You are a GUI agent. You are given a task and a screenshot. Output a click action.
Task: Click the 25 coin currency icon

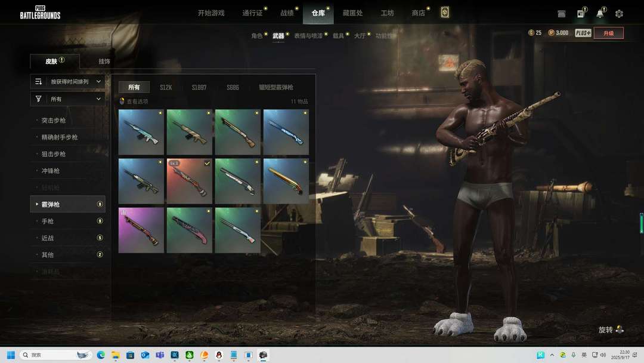pyautogui.click(x=531, y=33)
